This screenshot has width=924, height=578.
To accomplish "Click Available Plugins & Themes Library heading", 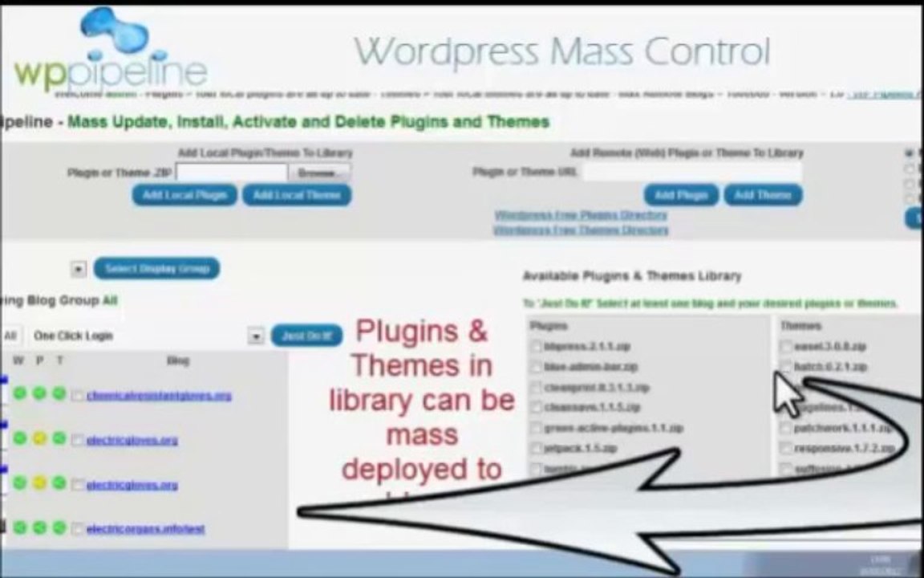I will click(x=632, y=276).
